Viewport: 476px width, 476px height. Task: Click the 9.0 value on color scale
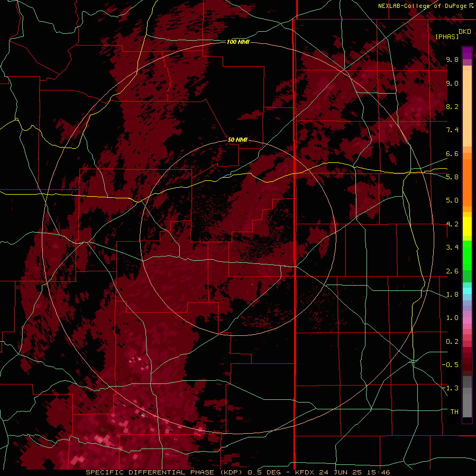452,83
